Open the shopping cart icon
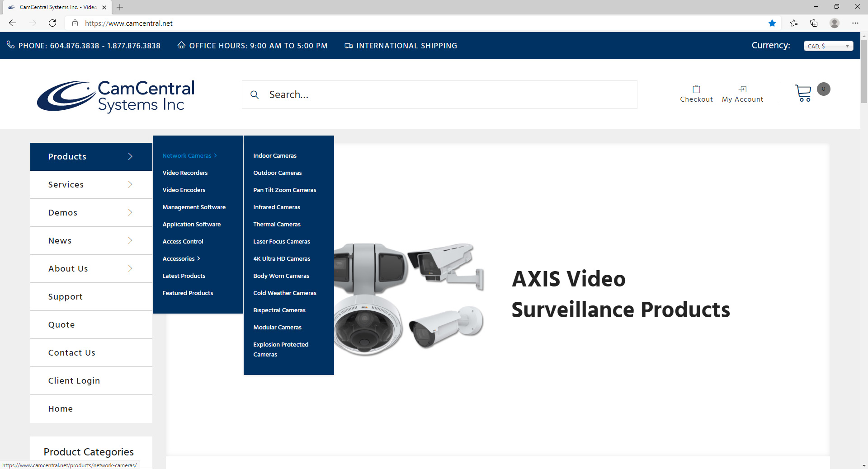This screenshot has width=868, height=469. point(804,93)
